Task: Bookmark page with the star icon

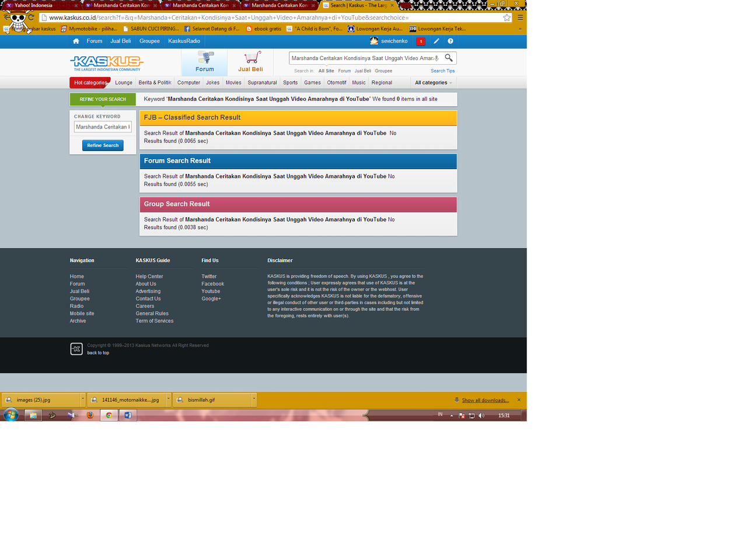Action: pos(507,17)
